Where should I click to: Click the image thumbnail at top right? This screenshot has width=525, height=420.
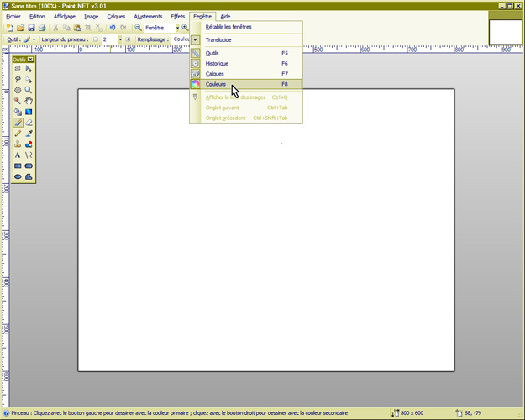[506, 30]
